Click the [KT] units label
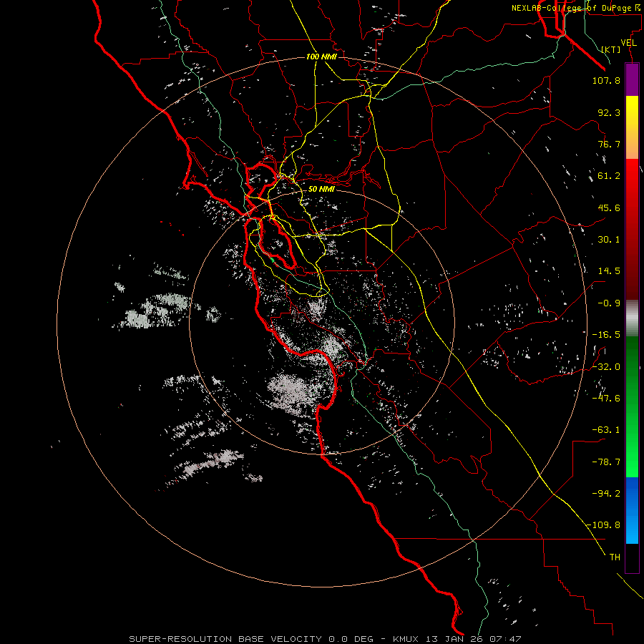 (x=611, y=49)
